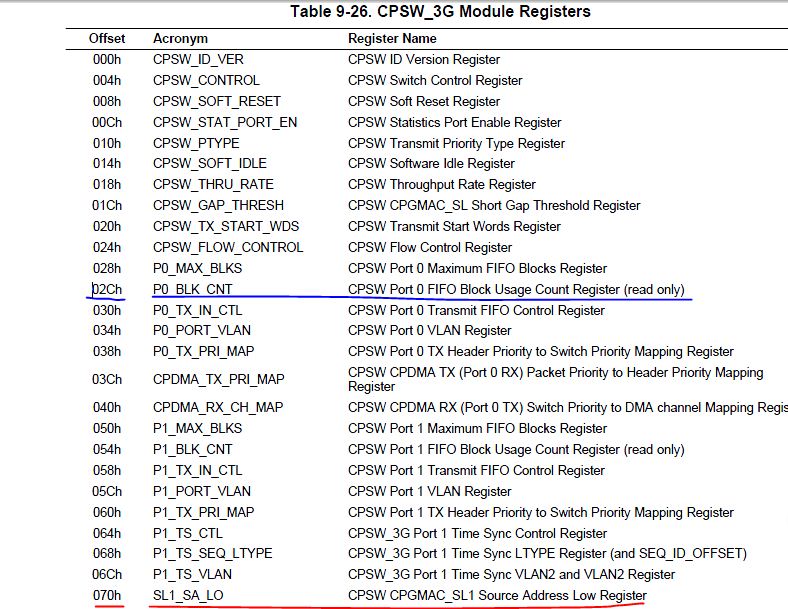Click the acronym 'CPSW_CONTROL'
Screen dimensions: 788x609
pos(206,81)
